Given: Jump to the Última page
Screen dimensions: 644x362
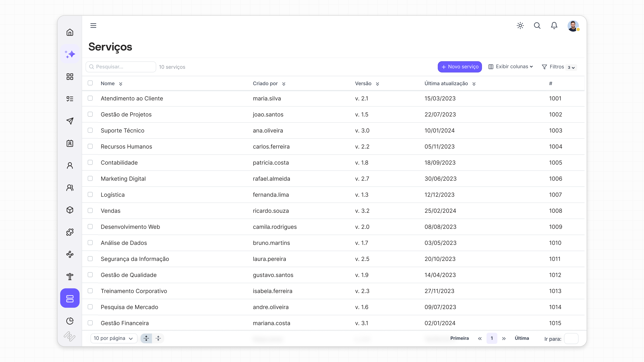Looking at the screenshot, I should (x=522, y=338).
